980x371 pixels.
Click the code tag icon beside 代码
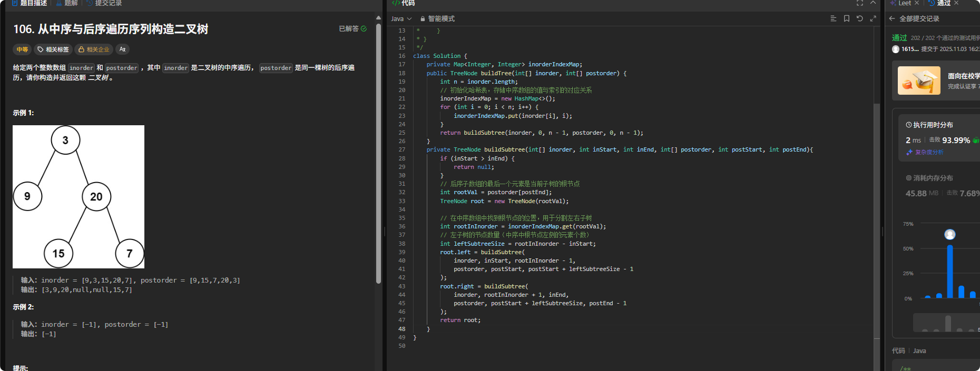coord(396,3)
